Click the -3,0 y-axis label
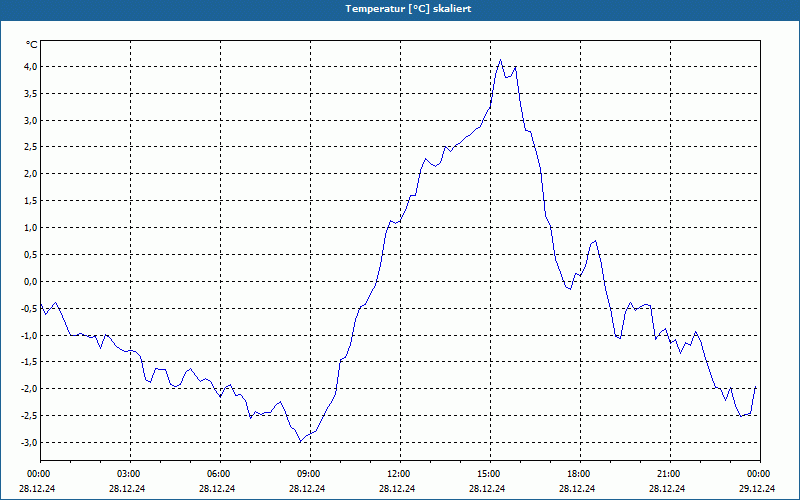The width and height of the screenshot is (800, 500). pyautogui.click(x=28, y=442)
